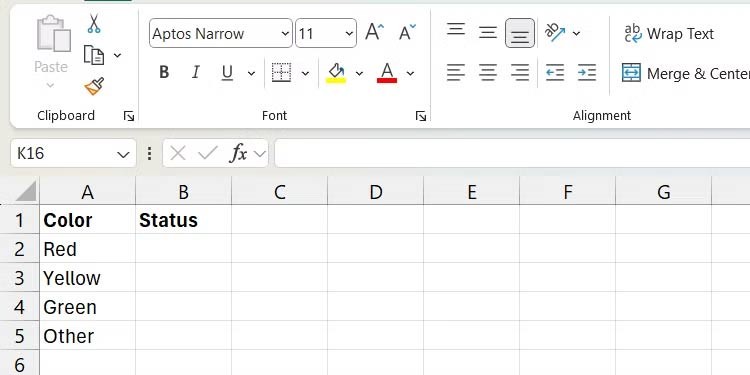Screen dimensions: 750x375
Task: Open the Name Box dropdown arrow
Action: tap(123, 154)
